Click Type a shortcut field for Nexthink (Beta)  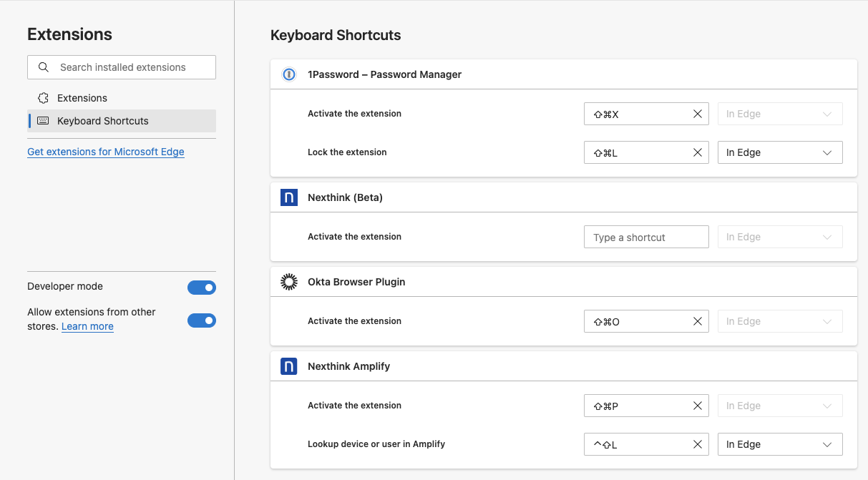(x=646, y=237)
